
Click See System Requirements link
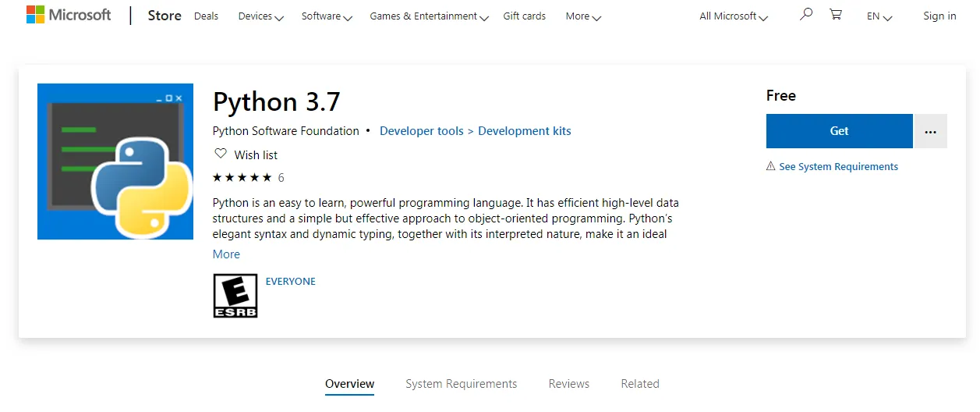tap(839, 166)
